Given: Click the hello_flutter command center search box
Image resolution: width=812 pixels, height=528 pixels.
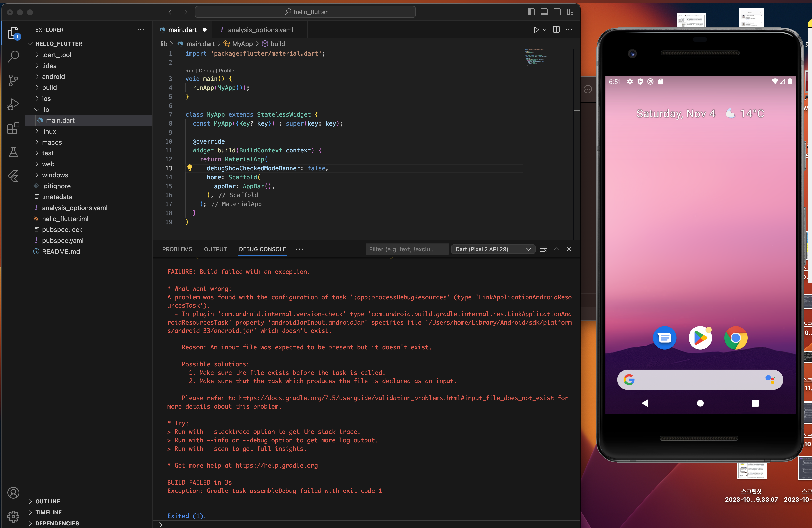Looking at the screenshot, I should [305, 12].
